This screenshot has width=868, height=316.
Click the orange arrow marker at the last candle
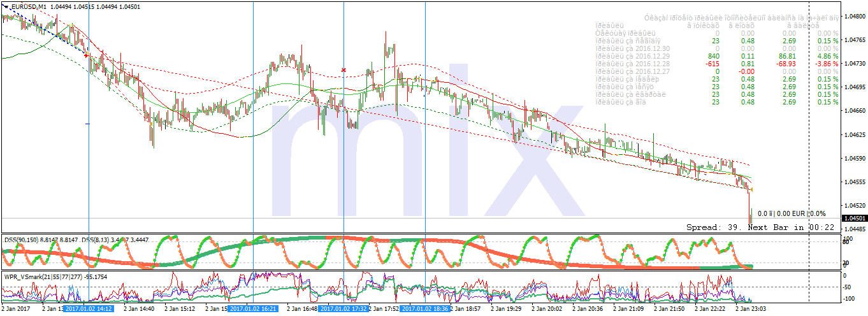coord(752,190)
